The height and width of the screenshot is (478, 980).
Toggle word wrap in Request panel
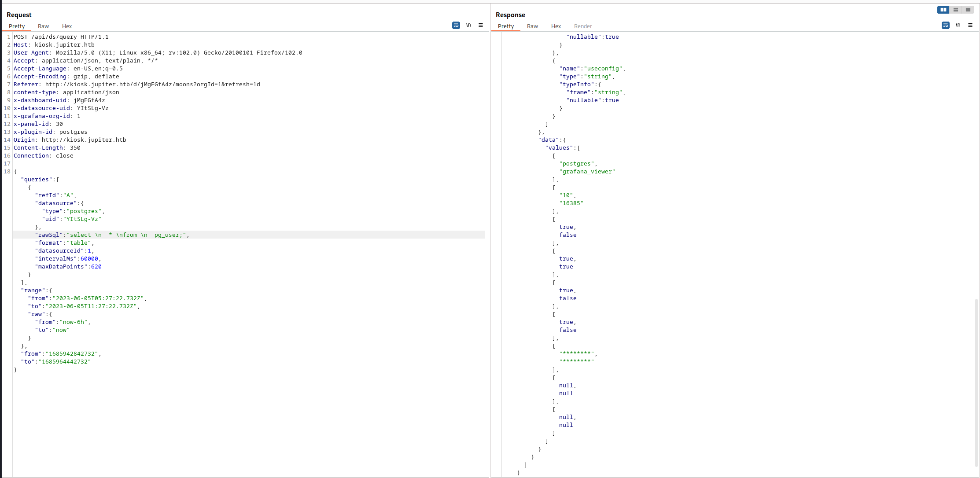click(456, 26)
